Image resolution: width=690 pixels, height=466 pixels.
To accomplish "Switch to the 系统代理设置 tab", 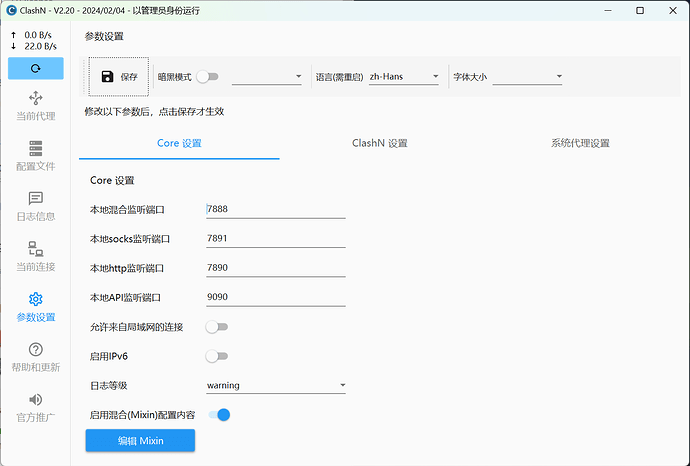I will point(580,143).
